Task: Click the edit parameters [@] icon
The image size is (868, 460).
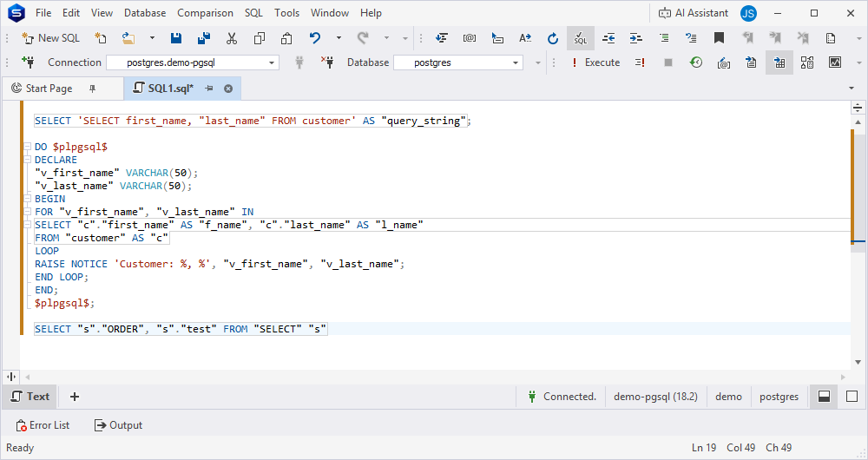Action: click(724, 62)
